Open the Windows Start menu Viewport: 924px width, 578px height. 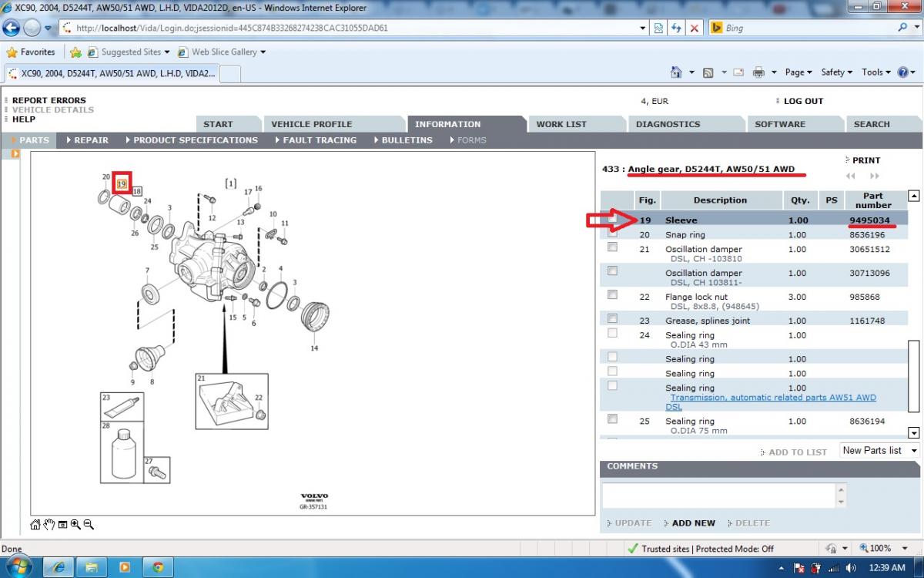tap(18, 567)
